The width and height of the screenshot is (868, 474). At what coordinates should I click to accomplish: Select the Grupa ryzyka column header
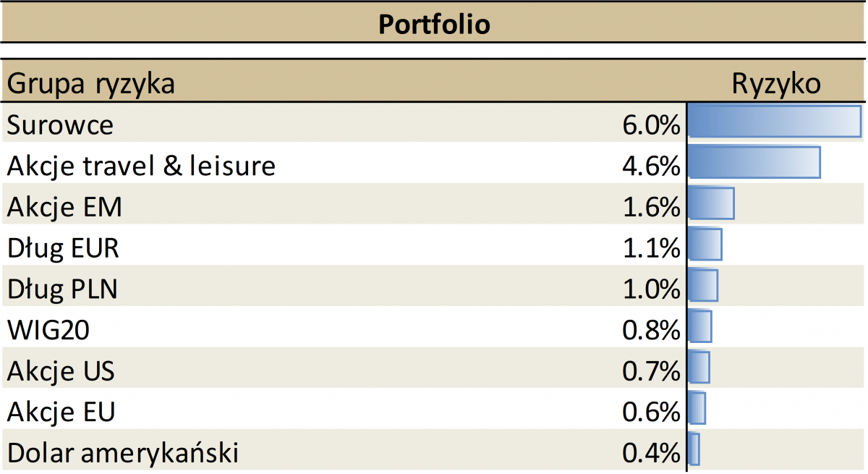(x=91, y=84)
